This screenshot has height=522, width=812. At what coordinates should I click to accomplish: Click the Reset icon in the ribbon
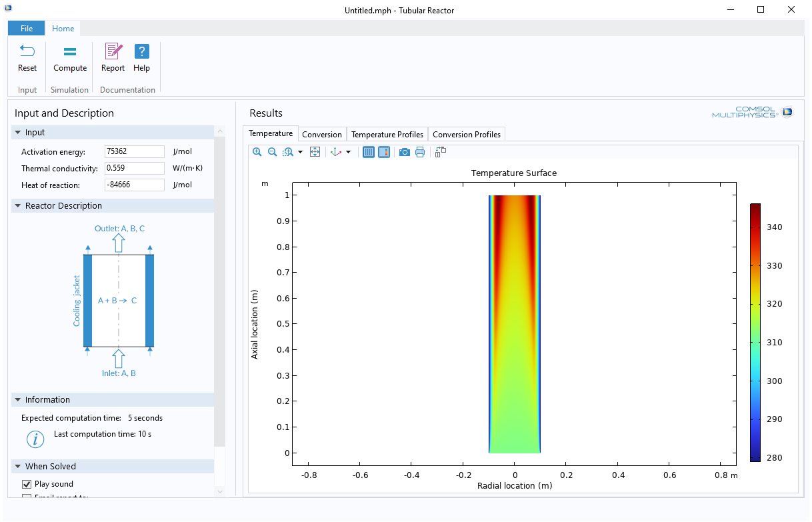click(27, 52)
